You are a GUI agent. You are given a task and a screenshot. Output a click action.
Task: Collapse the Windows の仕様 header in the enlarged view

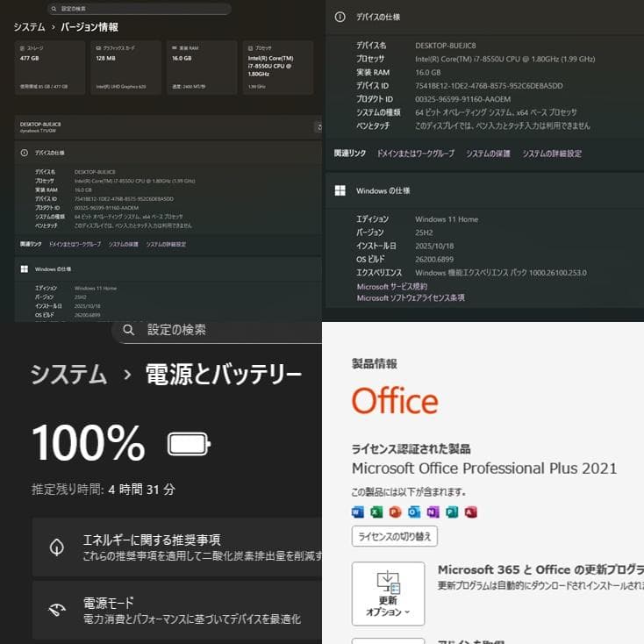click(484, 190)
